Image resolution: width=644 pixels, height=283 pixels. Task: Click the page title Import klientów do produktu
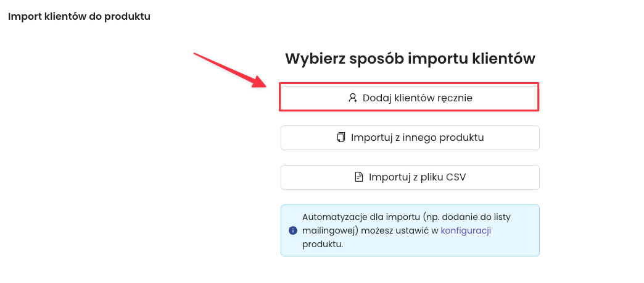(x=79, y=16)
